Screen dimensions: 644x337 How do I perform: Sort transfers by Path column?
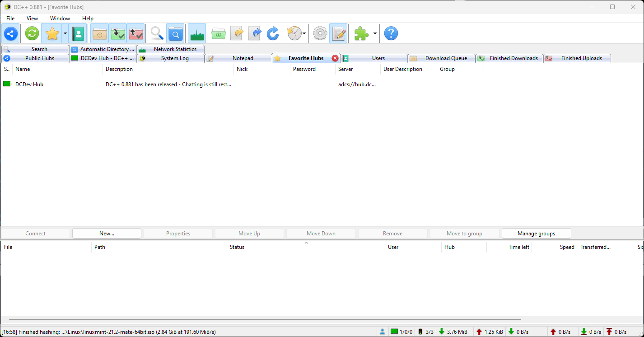(x=159, y=247)
